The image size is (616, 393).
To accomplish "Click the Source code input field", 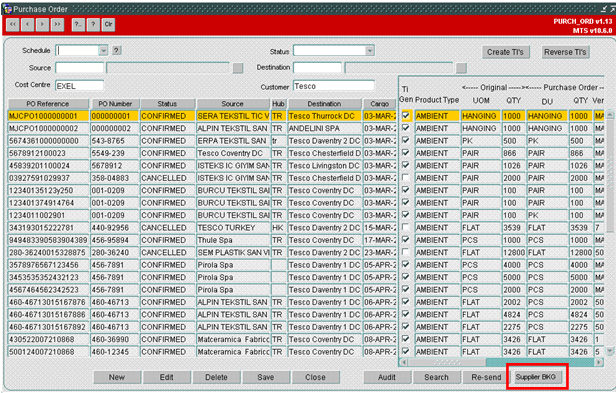I will (80, 68).
